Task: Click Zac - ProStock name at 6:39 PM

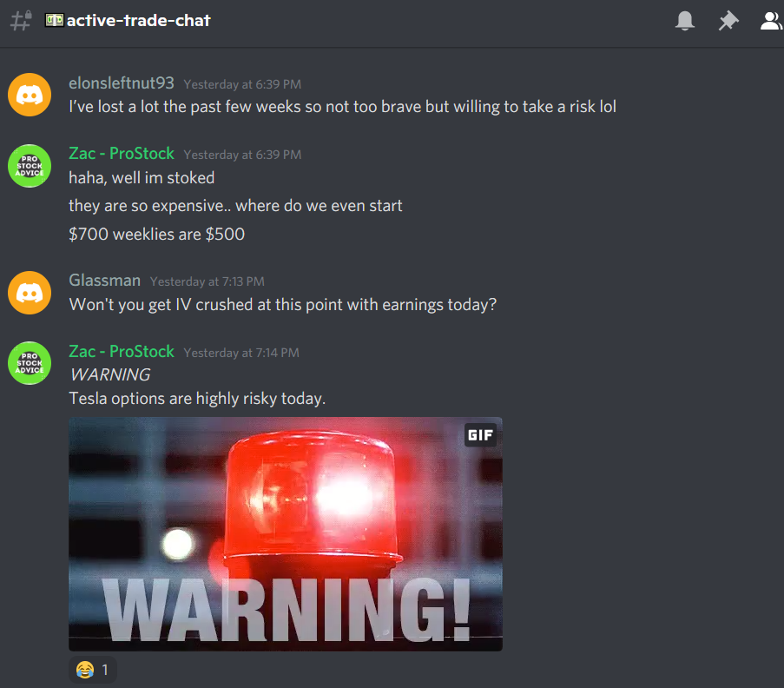Action: 122,153
